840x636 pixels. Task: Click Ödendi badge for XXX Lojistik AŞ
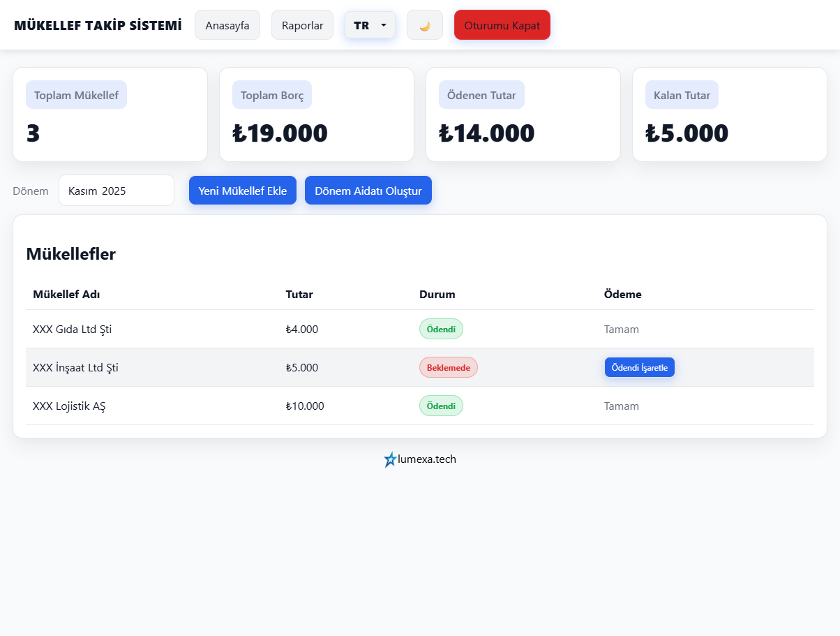(440, 406)
